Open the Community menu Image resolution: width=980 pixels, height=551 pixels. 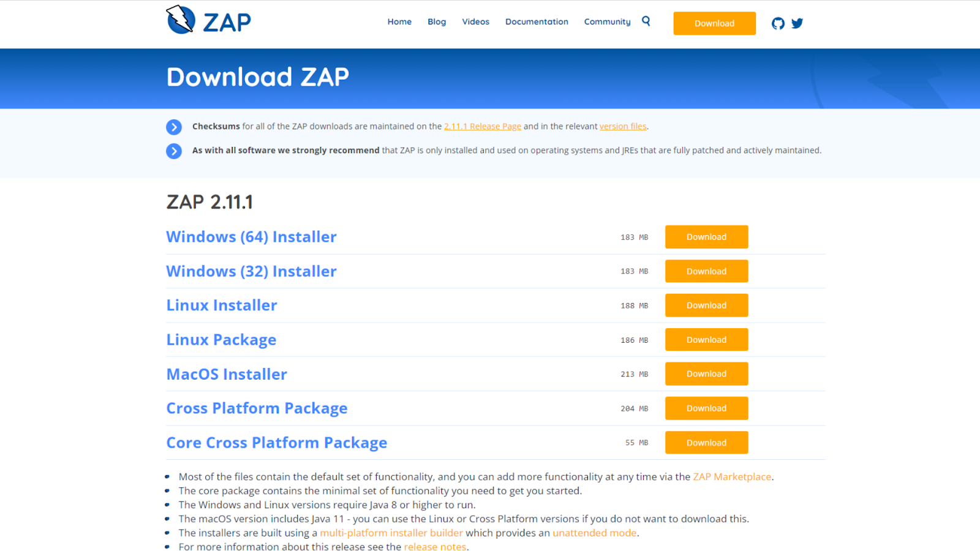(607, 21)
